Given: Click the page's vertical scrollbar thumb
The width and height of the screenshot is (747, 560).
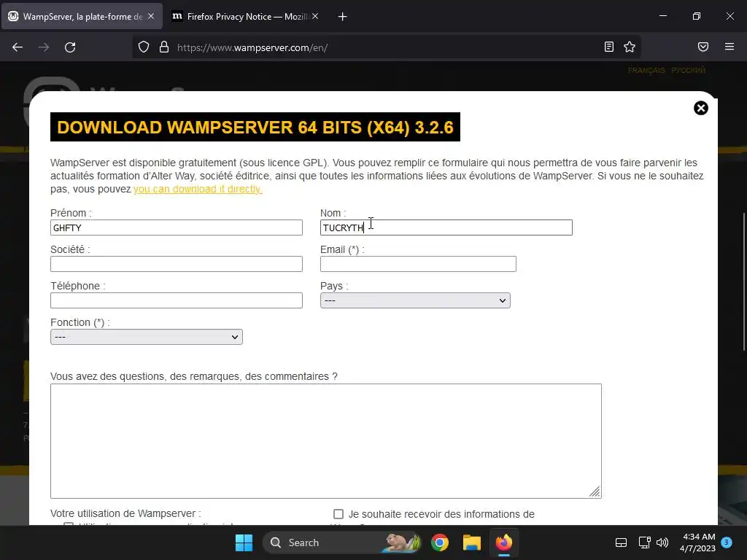Looking at the screenshot, I should pos(744,281).
